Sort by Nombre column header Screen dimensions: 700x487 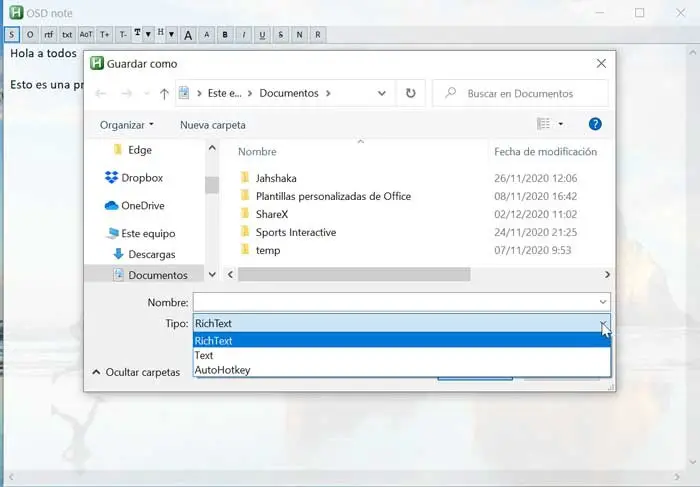click(257, 152)
